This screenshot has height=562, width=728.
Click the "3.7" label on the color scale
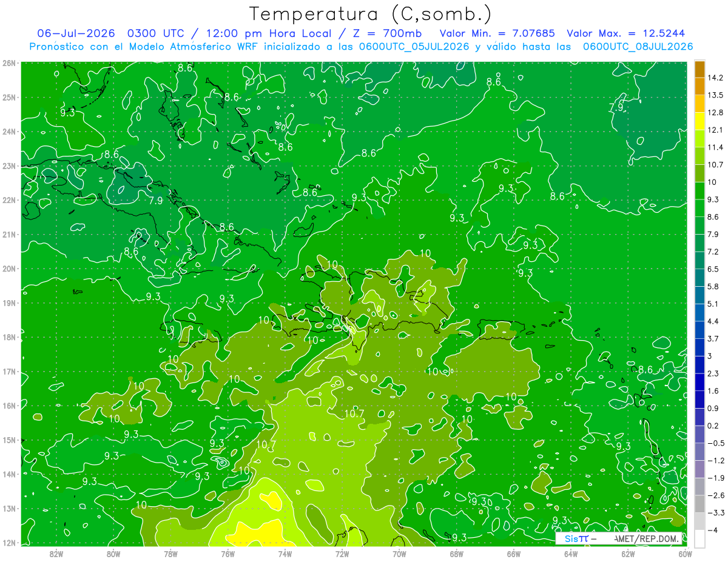coord(713,338)
